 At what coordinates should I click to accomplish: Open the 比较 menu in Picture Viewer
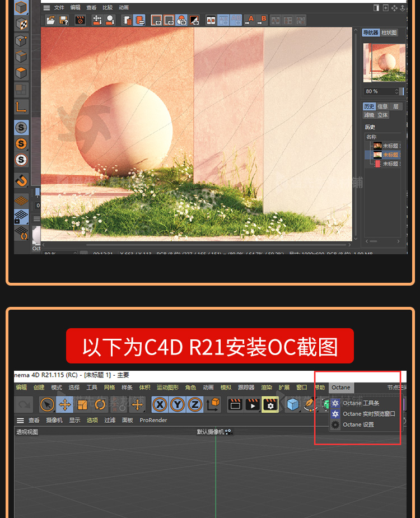coord(108,8)
